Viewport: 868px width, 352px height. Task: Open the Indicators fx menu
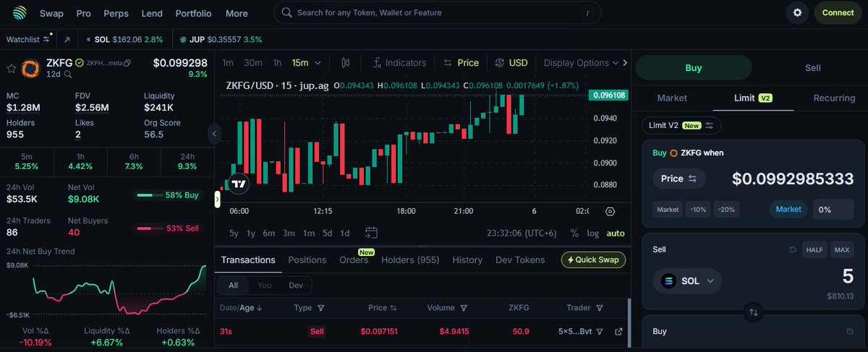point(400,63)
